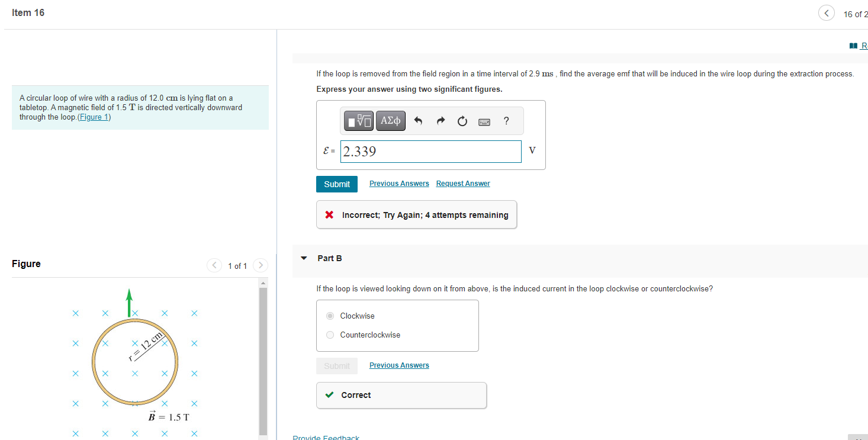Image resolution: width=868 pixels, height=440 pixels.
Task: Select the Counterclockwise option
Action: 330,335
